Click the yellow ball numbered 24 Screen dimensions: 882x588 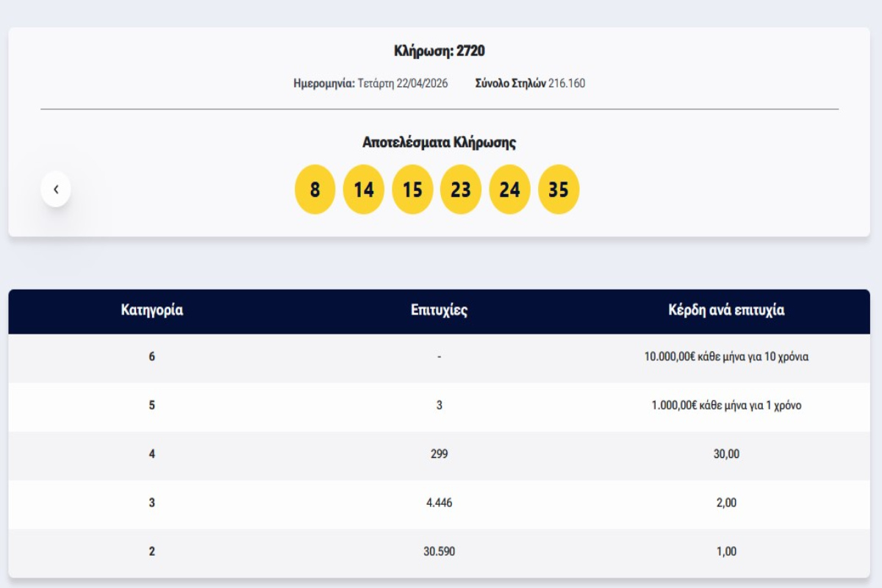pyautogui.click(x=509, y=190)
